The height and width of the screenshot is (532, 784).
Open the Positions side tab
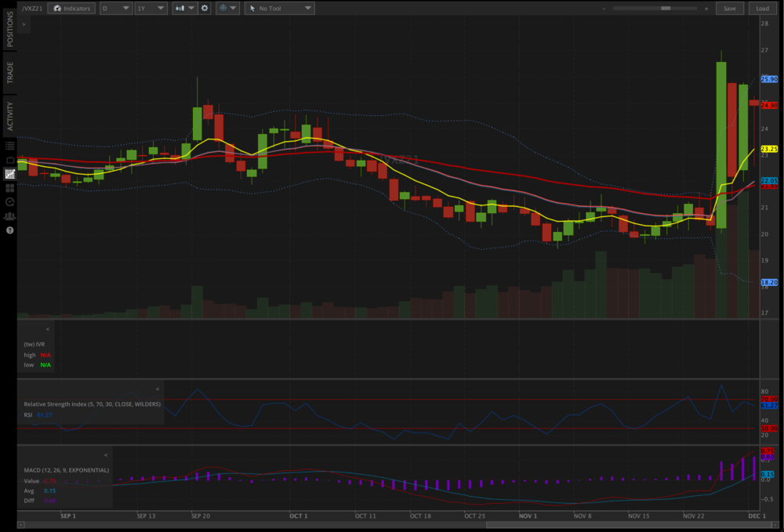[9, 30]
